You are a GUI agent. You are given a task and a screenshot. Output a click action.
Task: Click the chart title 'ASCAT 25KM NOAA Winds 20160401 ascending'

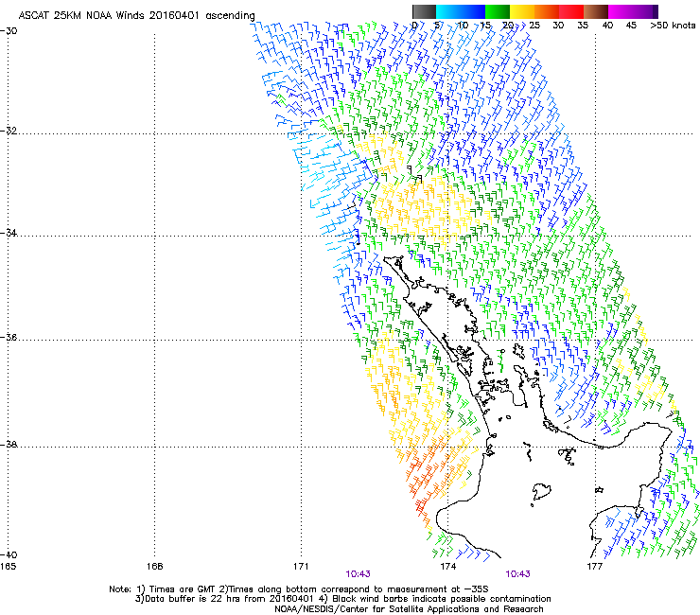[x=136, y=16]
